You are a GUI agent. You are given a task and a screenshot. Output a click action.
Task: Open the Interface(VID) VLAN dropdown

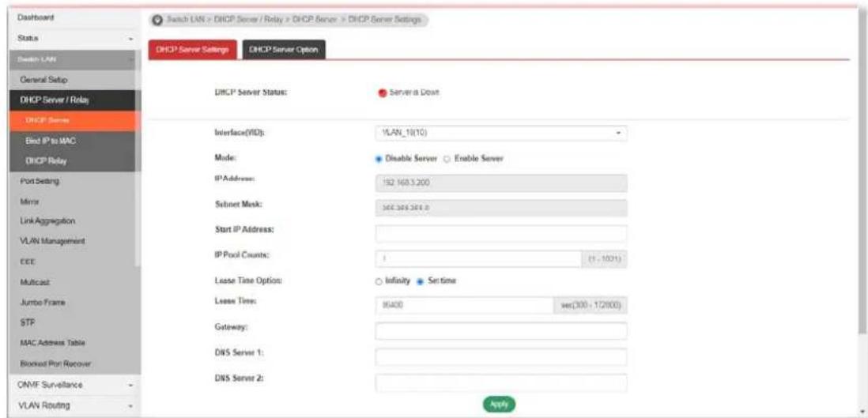[501, 134]
